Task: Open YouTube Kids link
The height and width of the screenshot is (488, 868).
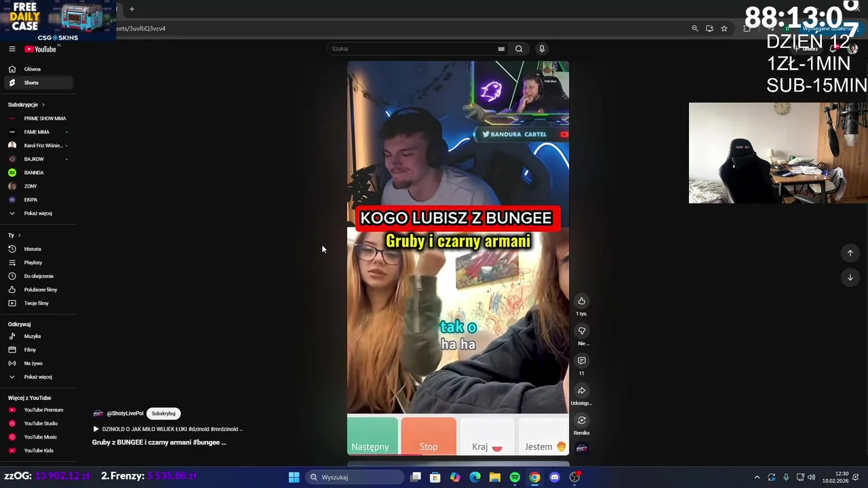Action: [38, 451]
